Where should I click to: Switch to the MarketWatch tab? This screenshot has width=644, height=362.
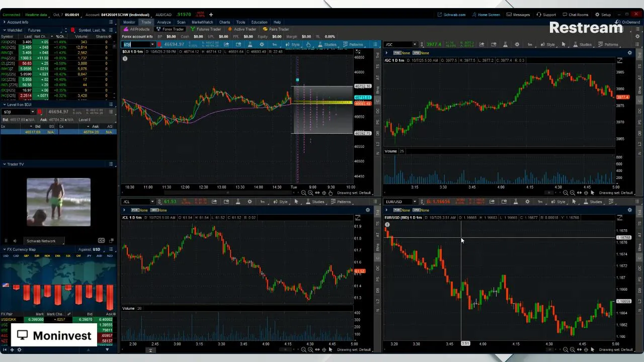click(202, 22)
